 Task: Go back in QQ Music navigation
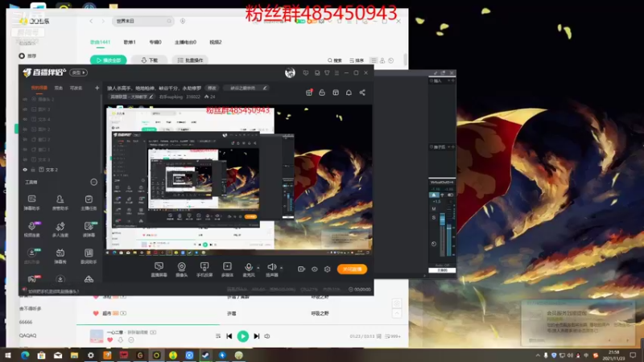coord(91,21)
